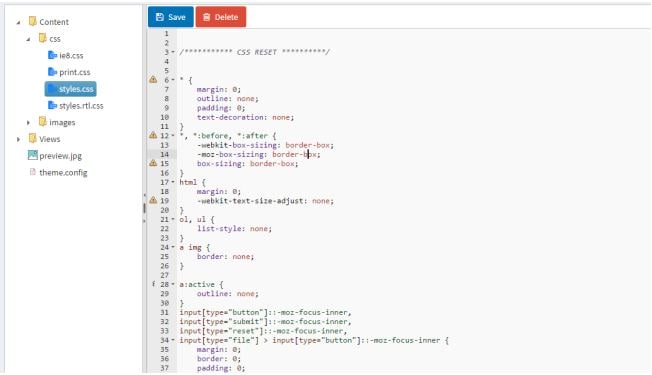
Task: Click the warning icon on line 6
Action: click(x=153, y=79)
